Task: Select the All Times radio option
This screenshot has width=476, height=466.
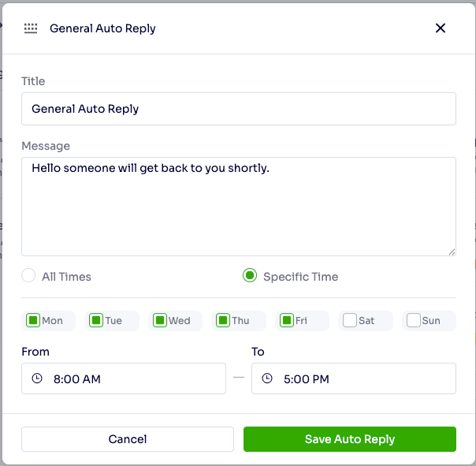Action: click(28, 276)
